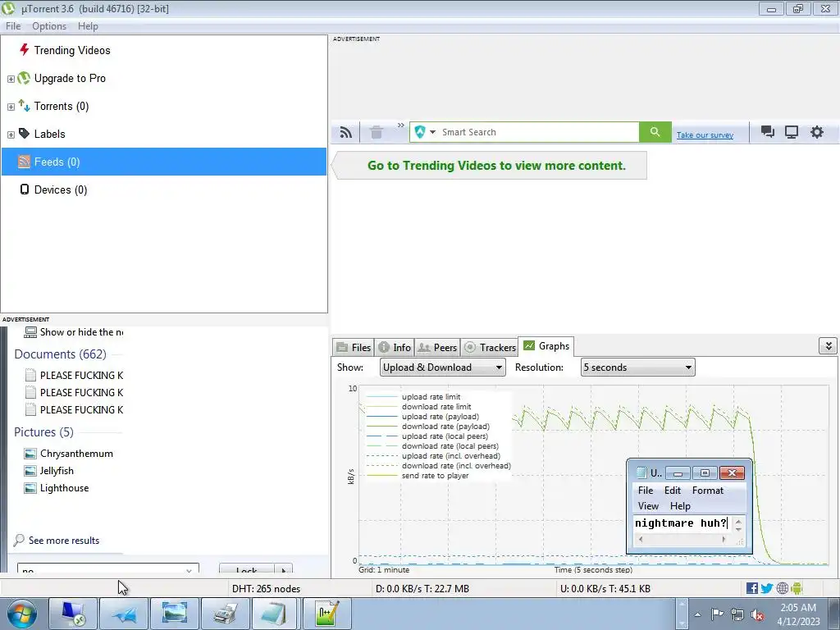Expand the Torrents tree node
The width and height of the screenshot is (840, 630).
(x=11, y=107)
